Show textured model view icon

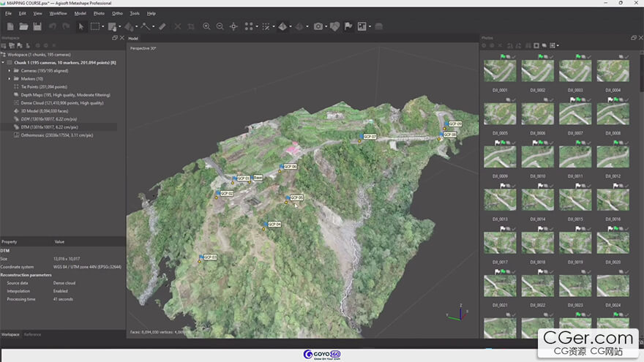click(282, 26)
